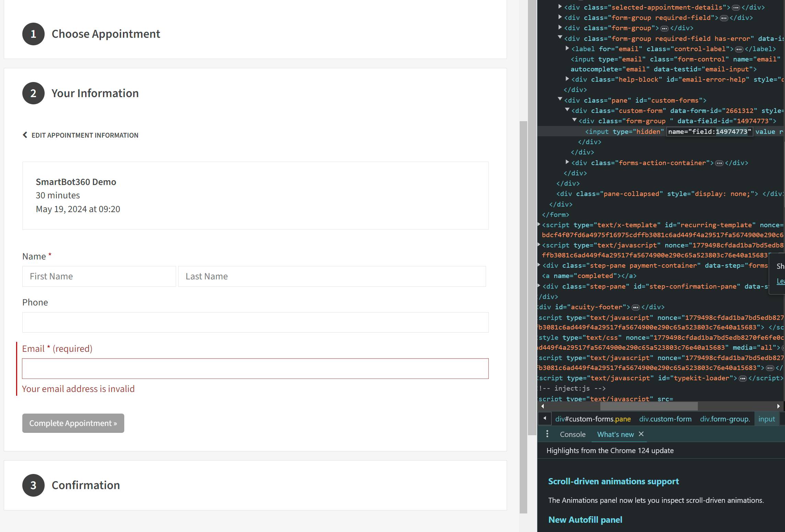The width and height of the screenshot is (785, 532).
Task: Expand ellipsis in forms-action-container div
Action: [719, 163]
